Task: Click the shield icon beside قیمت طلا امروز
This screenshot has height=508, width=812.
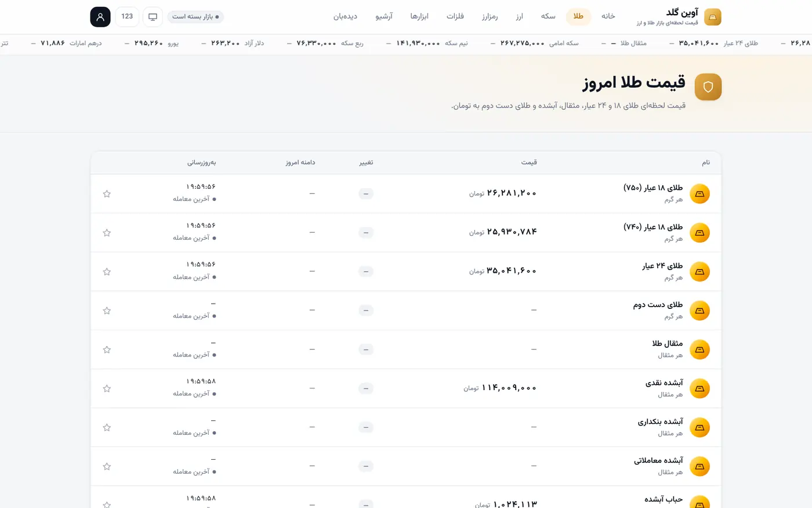Action: click(708, 87)
